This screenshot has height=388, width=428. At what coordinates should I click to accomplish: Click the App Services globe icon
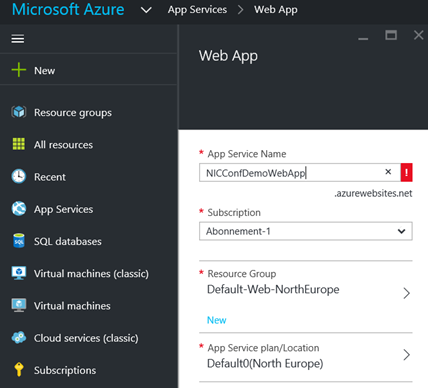click(x=19, y=209)
